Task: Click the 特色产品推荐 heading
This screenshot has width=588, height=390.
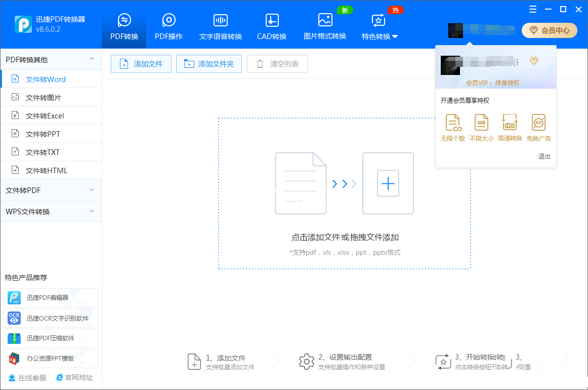Action: (26, 278)
